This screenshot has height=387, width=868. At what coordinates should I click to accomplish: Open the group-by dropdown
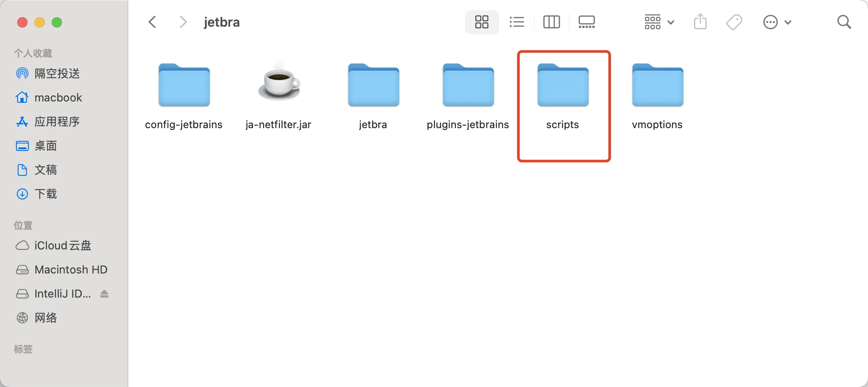click(x=659, y=22)
